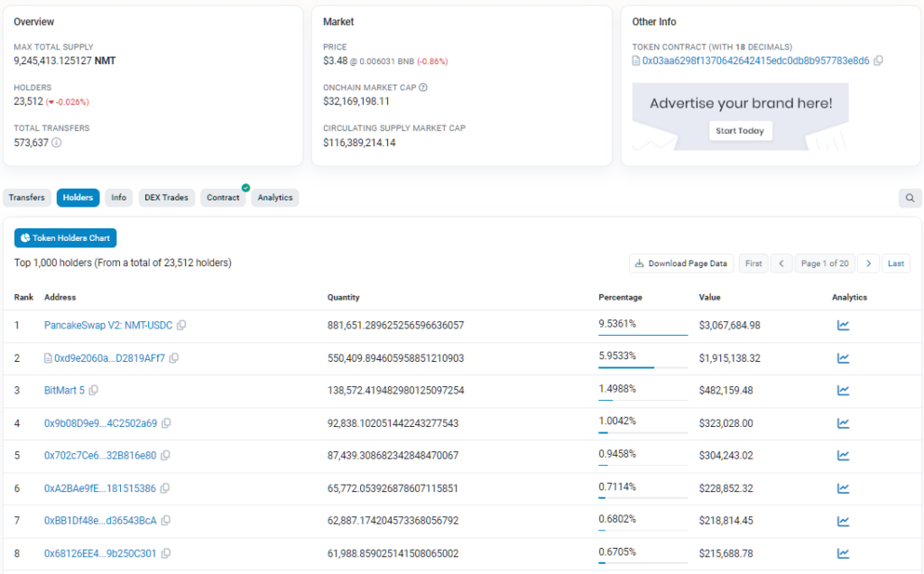Image resolution: width=924 pixels, height=574 pixels.
Task: Open analytics chart icon for rank 8 holder
Action: tap(843, 553)
